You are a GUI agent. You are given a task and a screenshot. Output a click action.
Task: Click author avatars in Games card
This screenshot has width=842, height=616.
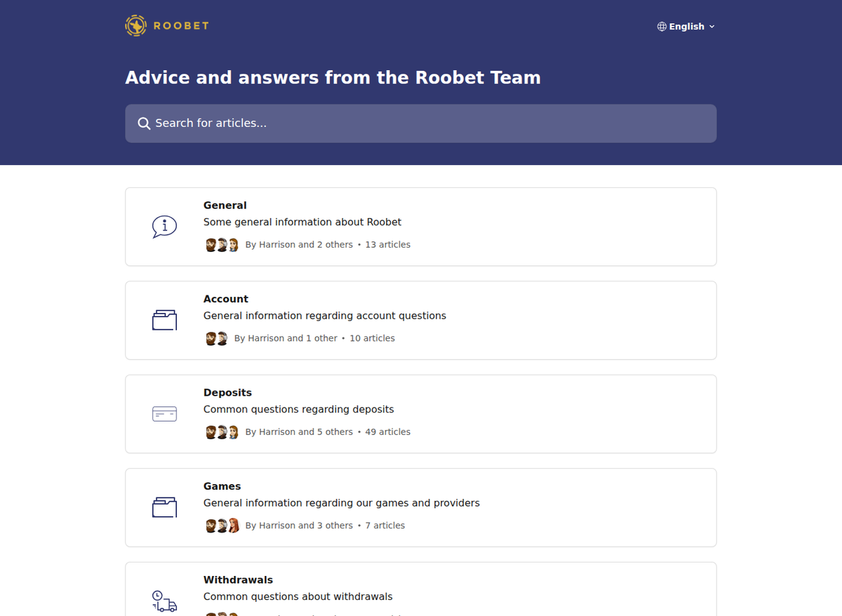pyautogui.click(x=222, y=525)
